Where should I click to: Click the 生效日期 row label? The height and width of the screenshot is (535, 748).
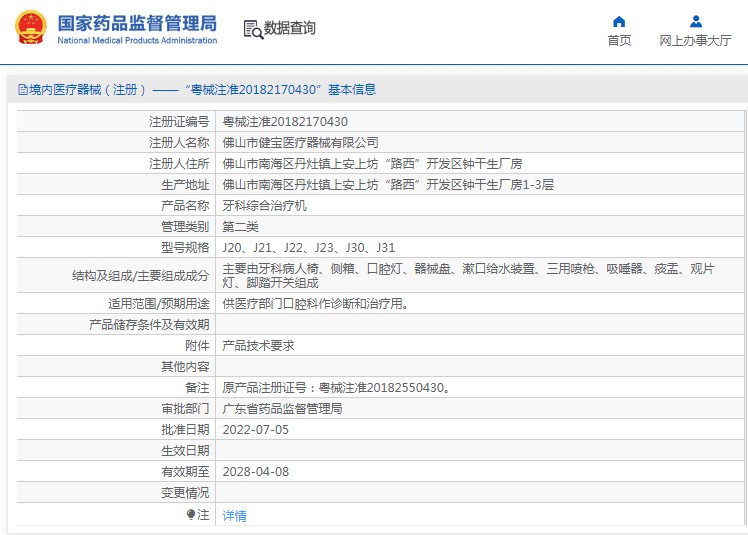click(185, 451)
